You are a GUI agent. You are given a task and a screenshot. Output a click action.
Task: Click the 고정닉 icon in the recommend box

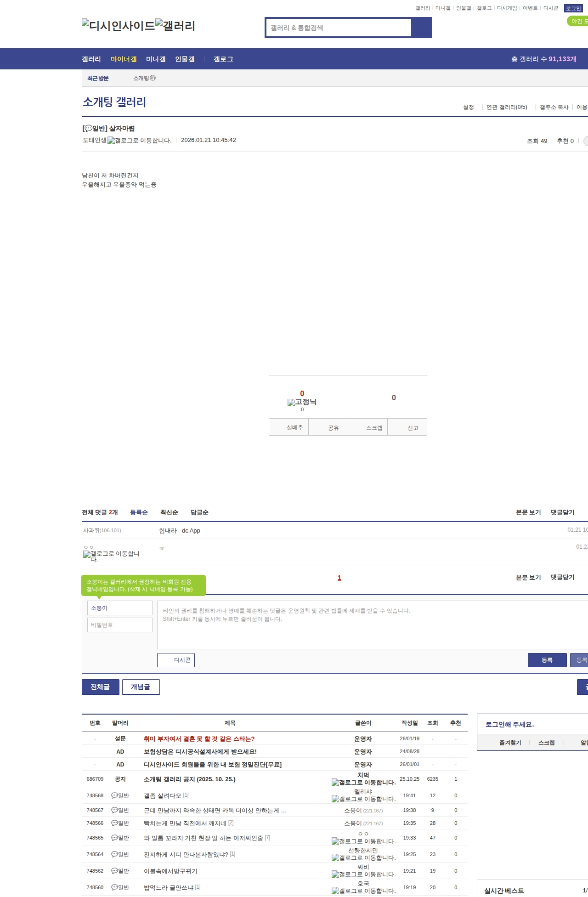click(x=302, y=402)
